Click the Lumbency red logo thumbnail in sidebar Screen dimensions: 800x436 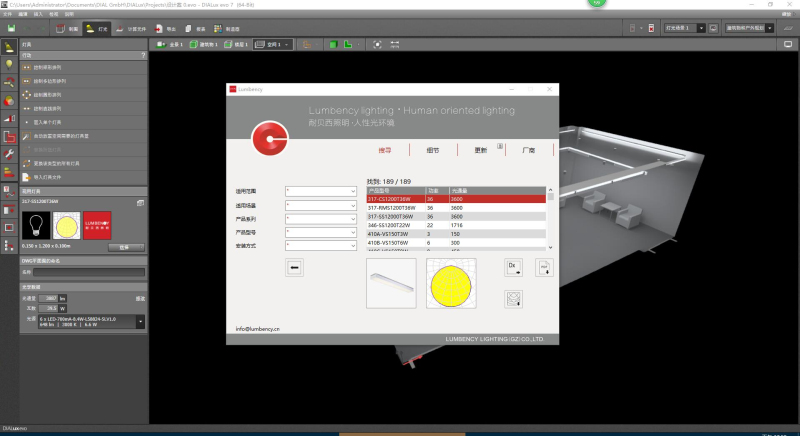(97, 225)
